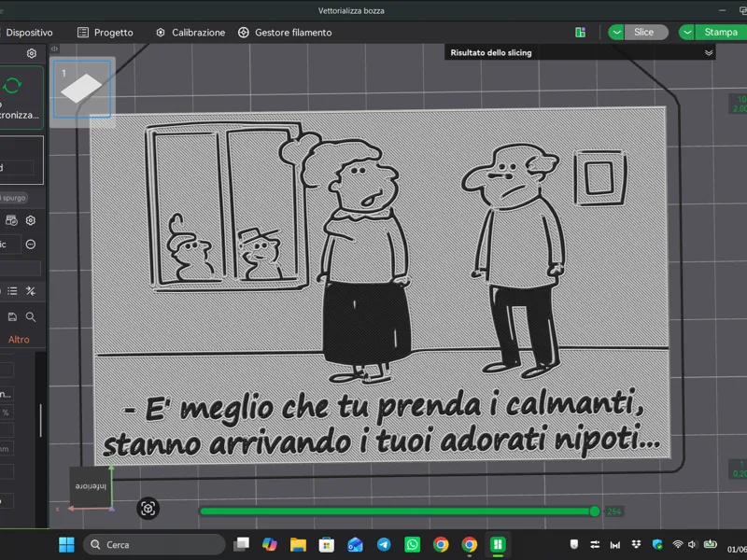
Task: Click the search settings magnifier icon
Action: (x=31, y=317)
